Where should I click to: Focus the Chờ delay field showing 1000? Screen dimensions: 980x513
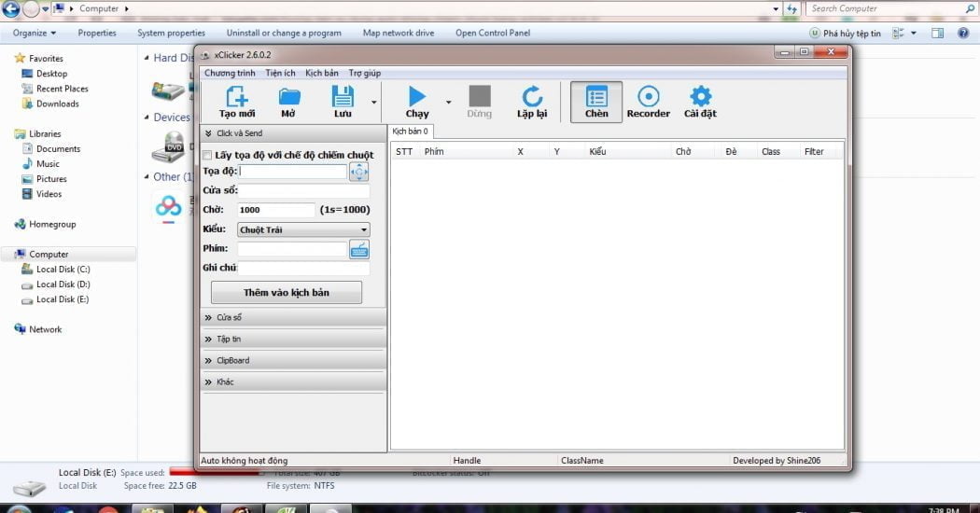point(275,210)
